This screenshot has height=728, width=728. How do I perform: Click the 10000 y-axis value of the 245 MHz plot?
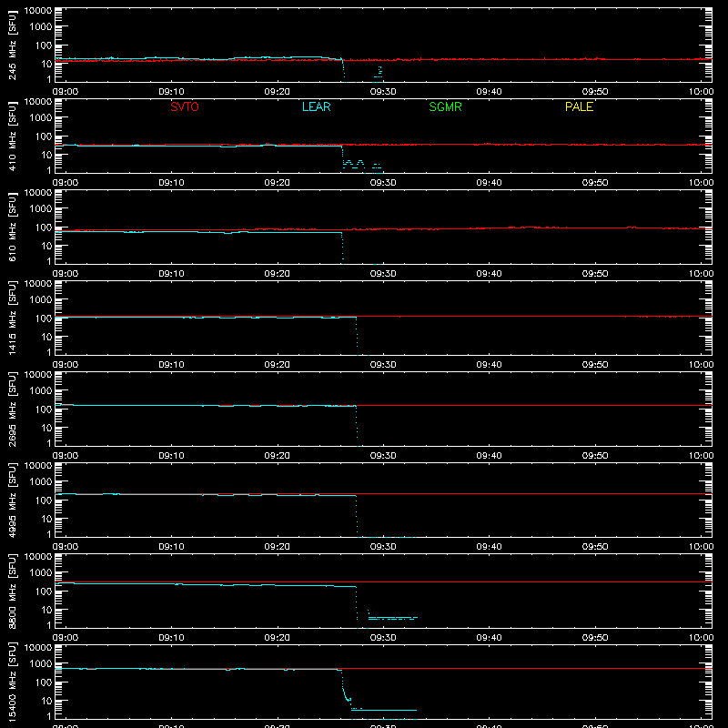click(x=38, y=10)
